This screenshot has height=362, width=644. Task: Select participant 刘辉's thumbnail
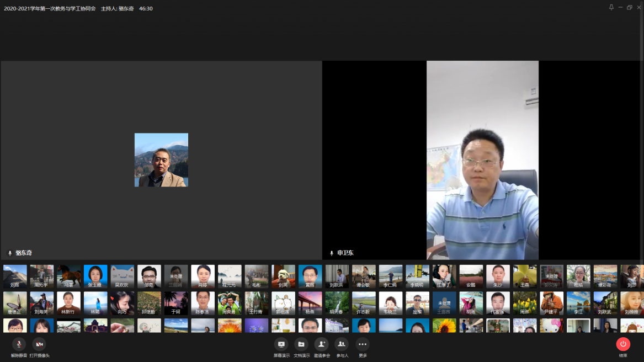pyautogui.click(x=15, y=276)
